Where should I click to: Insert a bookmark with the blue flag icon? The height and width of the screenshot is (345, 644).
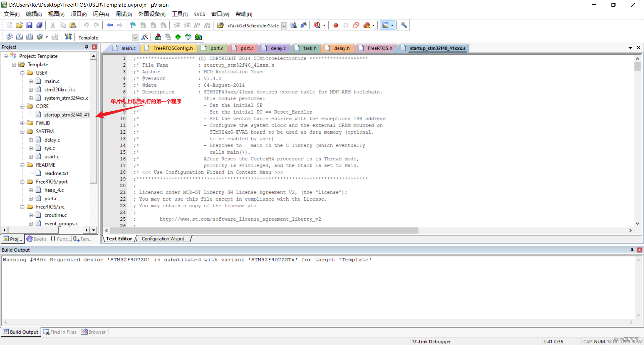133,25
